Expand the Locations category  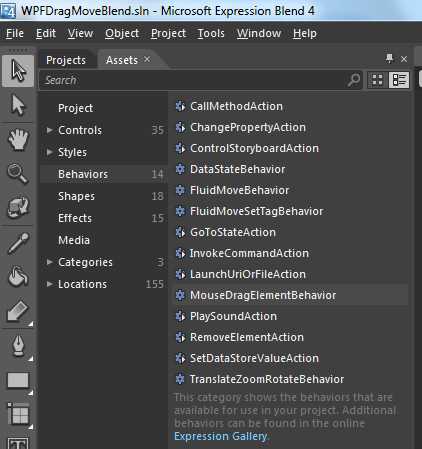click(x=49, y=284)
